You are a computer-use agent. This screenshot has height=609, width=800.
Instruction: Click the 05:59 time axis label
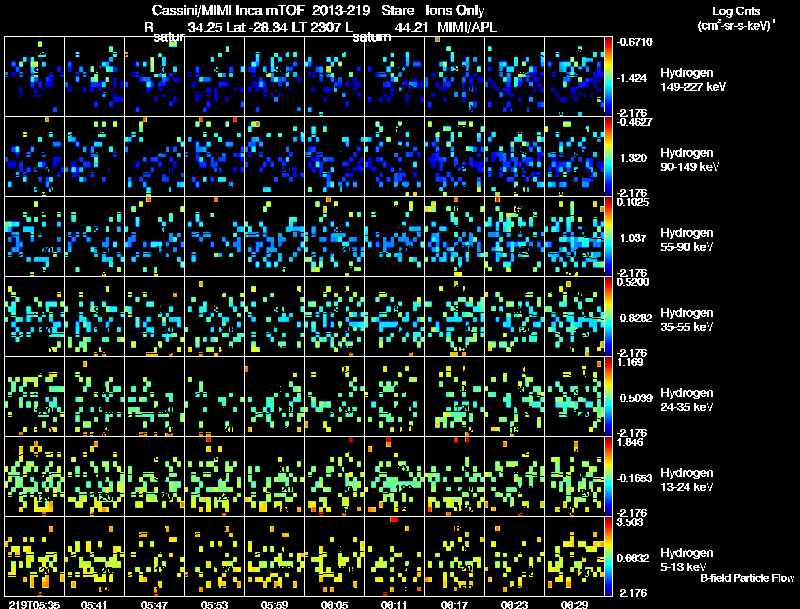[x=274, y=604]
